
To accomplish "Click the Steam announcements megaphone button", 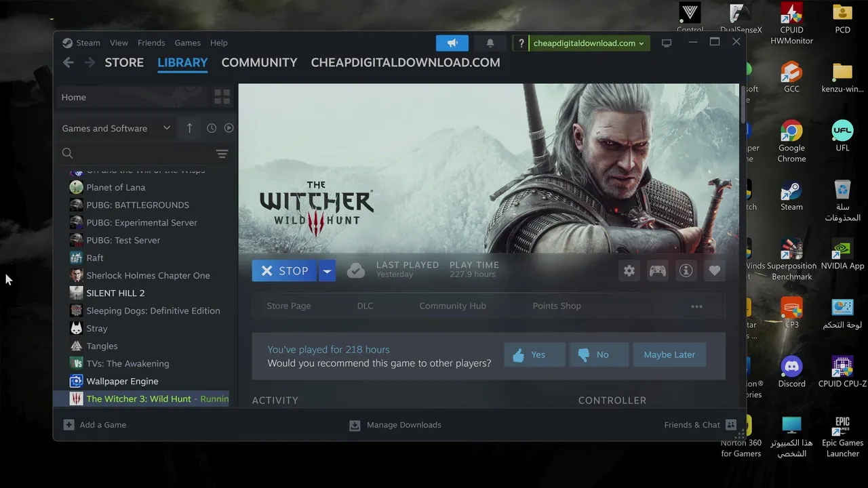I will tap(452, 43).
